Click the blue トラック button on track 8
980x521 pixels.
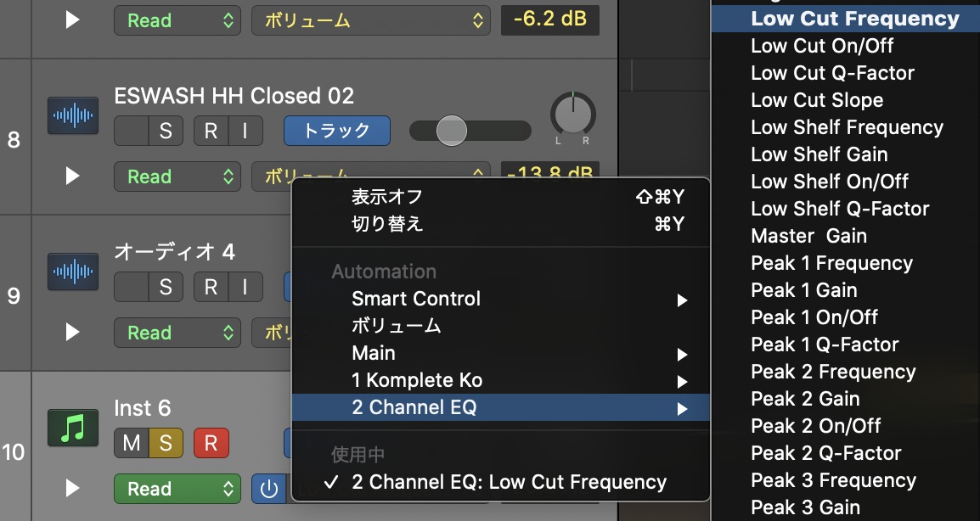[337, 131]
